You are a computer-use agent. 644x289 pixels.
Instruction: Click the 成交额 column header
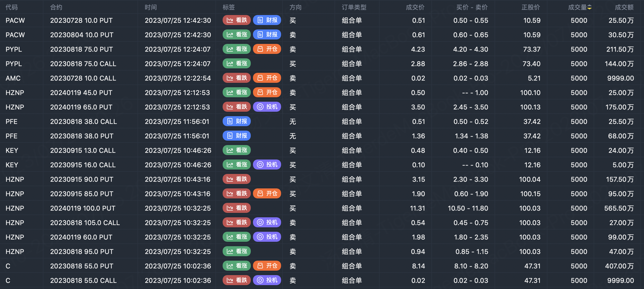pyautogui.click(x=624, y=7)
